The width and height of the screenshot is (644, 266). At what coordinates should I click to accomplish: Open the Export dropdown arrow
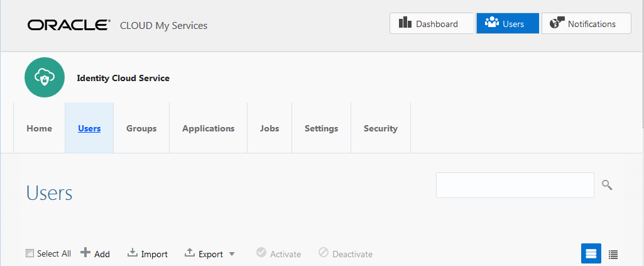(232, 254)
